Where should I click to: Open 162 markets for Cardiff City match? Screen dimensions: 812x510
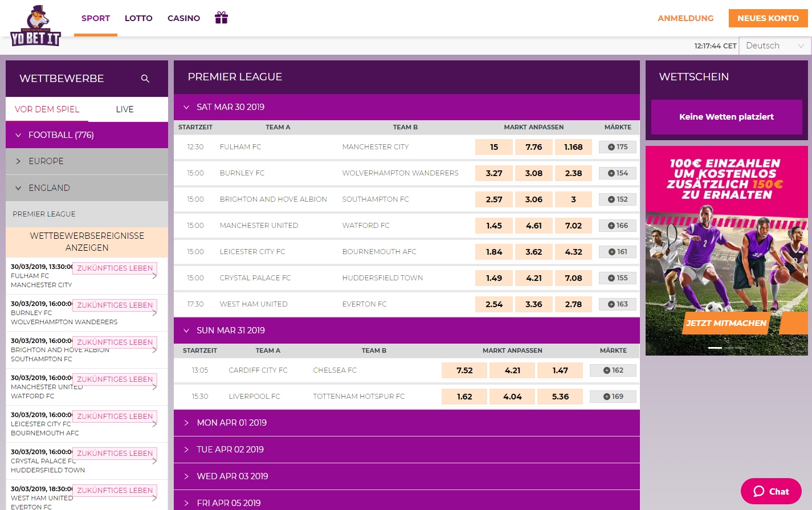coord(613,370)
